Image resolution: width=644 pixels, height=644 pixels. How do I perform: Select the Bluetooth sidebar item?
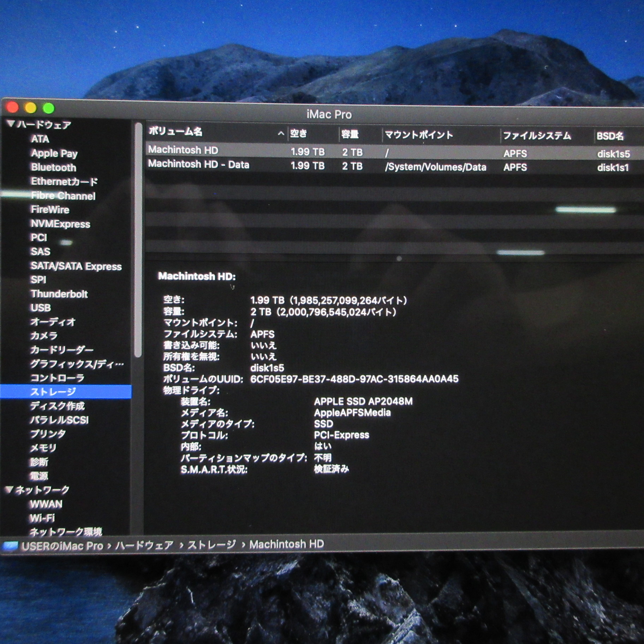pos(53,167)
